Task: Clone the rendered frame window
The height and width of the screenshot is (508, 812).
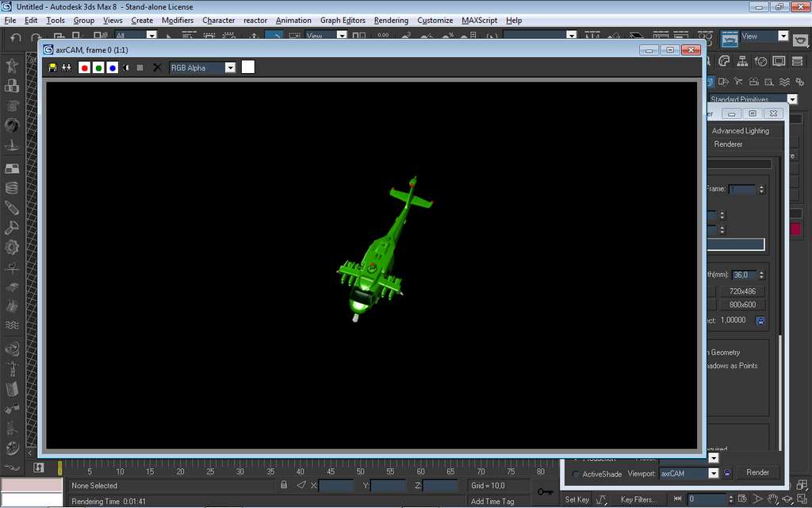Action: point(67,68)
